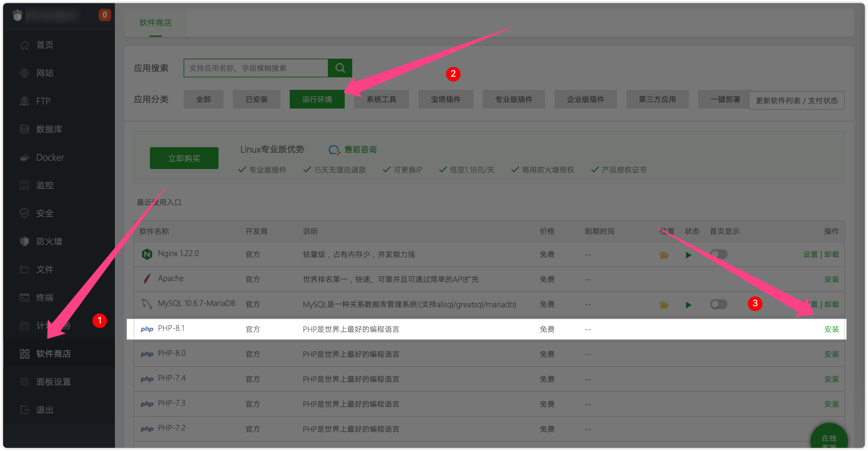Select the 运行环境 category
Image resolution: width=868 pixels, height=451 pixels.
pyautogui.click(x=317, y=99)
